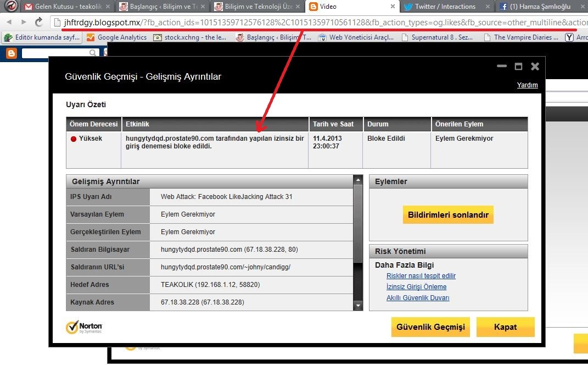
Task: Open İzinsiz Girişi Önleme link
Action: pos(416,287)
